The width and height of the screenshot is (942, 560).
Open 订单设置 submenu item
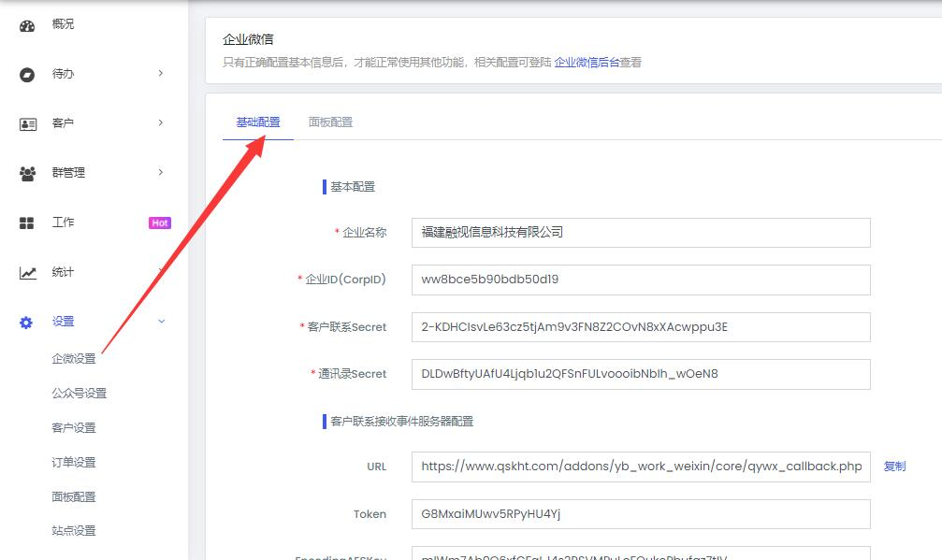(74, 463)
